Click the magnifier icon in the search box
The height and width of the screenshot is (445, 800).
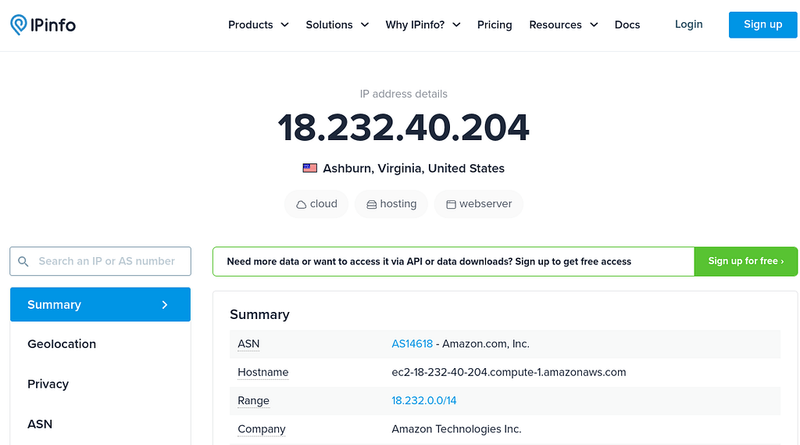23,261
